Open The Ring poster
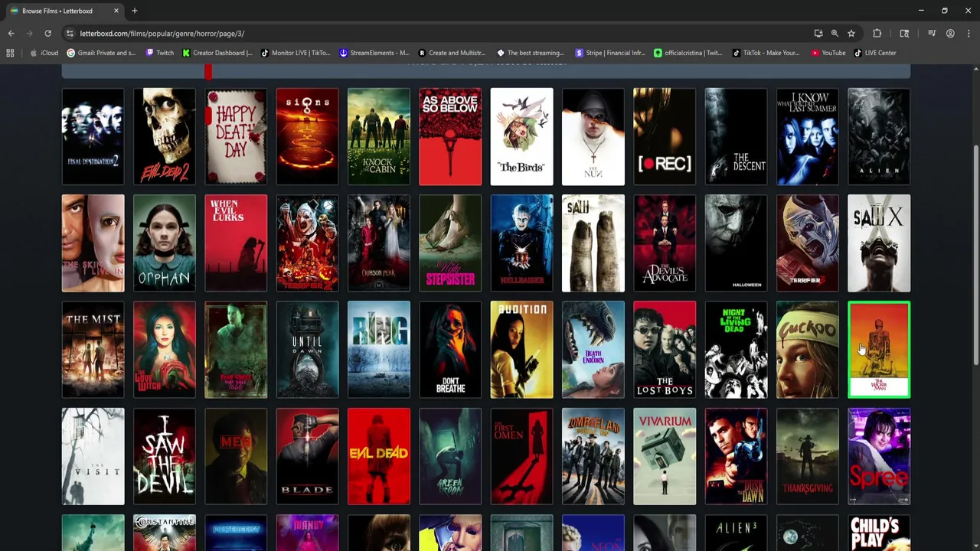The width and height of the screenshot is (980, 551). tap(379, 350)
